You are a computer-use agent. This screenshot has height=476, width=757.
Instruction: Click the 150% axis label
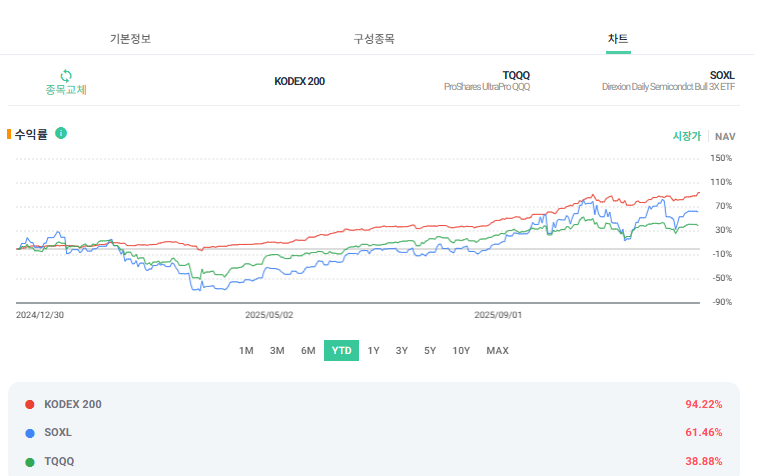click(x=721, y=158)
